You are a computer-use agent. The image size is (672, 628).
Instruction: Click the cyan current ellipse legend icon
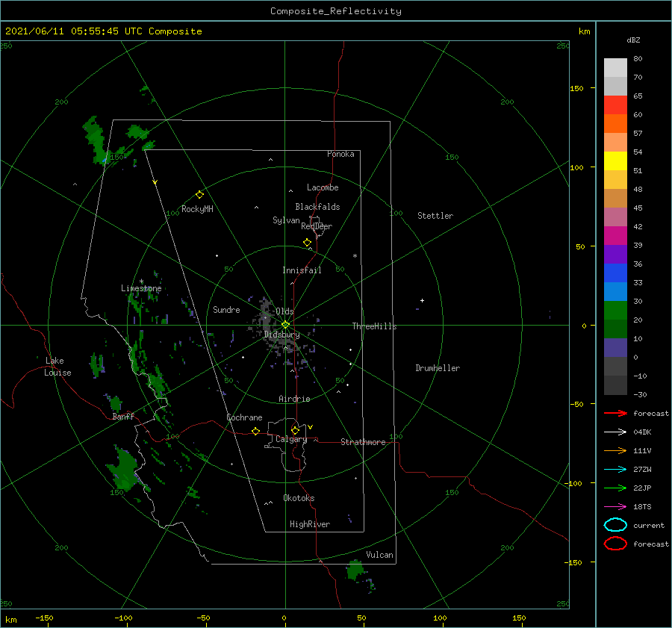tap(615, 525)
